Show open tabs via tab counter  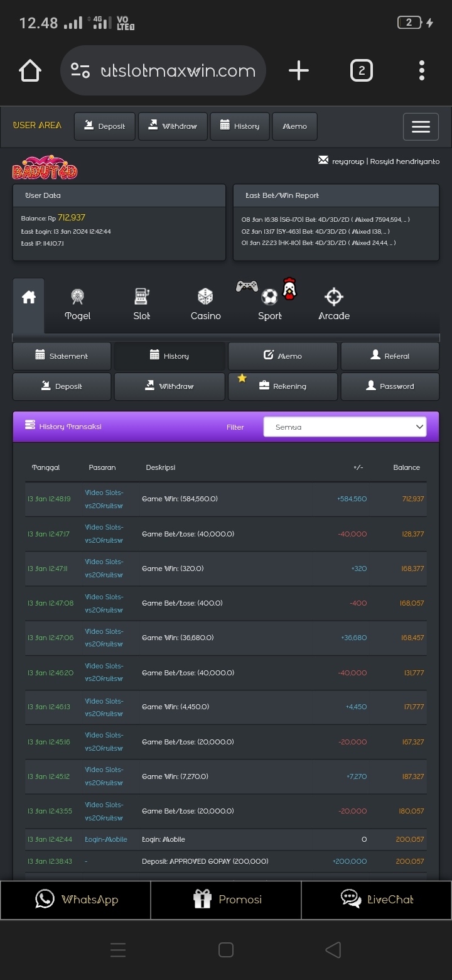[x=361, y=71]
